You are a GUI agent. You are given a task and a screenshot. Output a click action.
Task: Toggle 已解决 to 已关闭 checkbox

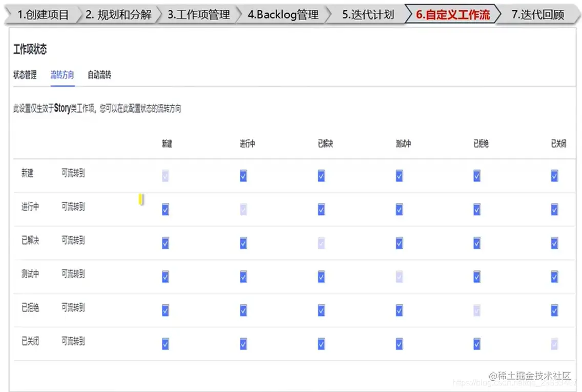point(554,243)
